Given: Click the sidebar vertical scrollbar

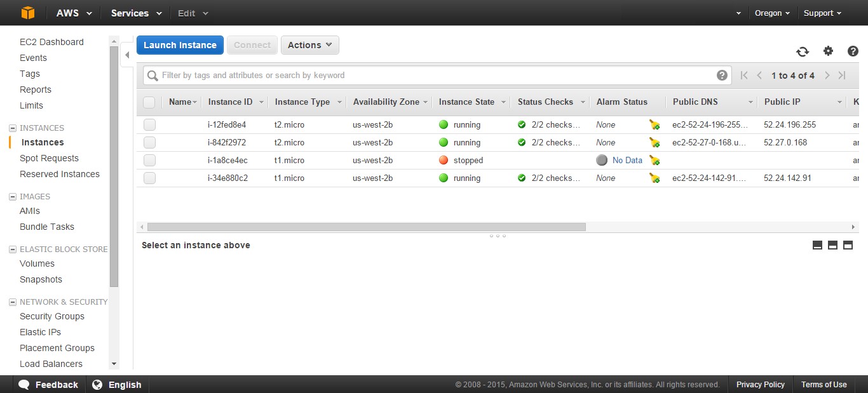Looking at the screenshot, I should pos(114,167).
